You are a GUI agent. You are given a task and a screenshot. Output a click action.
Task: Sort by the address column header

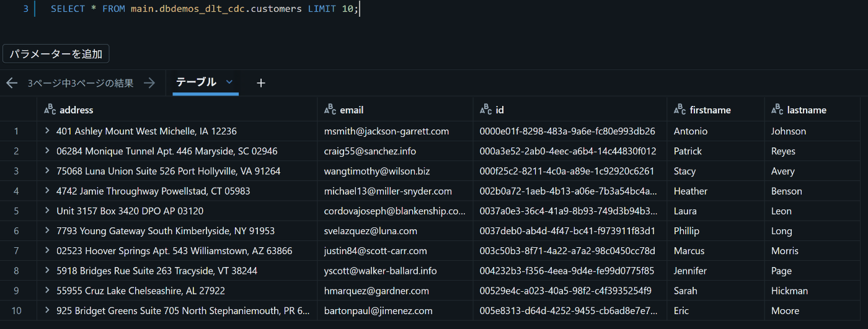(76, 110)
